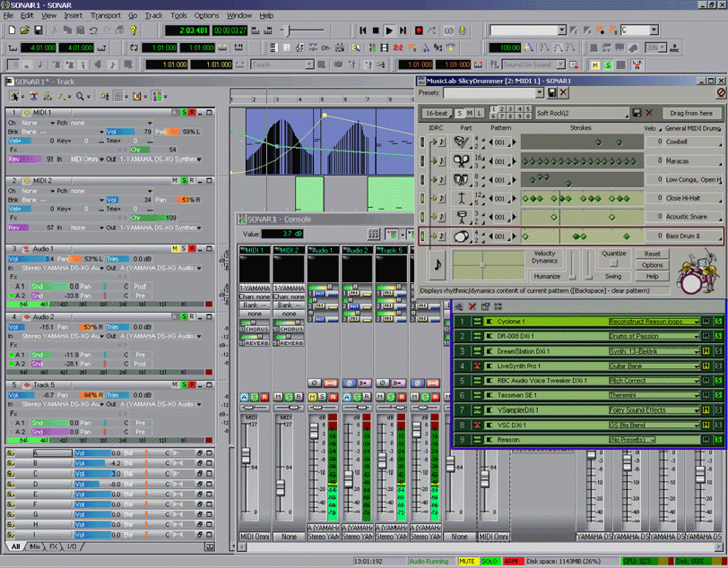Click the Options button in SlicyDrummer
This screenshot has height=568, width=728.
pyautogui.click(x=653, y=265)
